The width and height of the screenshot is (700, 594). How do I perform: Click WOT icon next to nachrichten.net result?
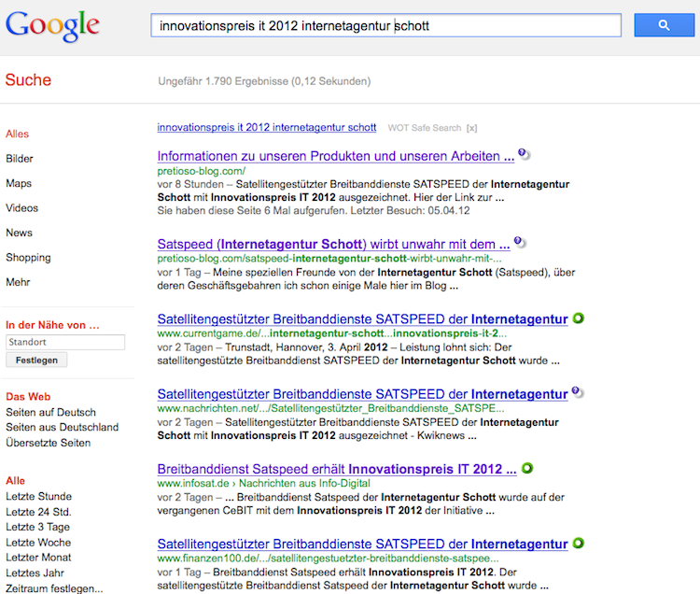pyautogui.click(x=578, y=392)
